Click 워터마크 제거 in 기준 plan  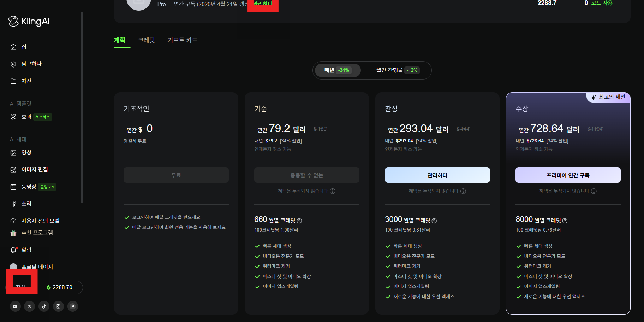pyautogui.click(x=276, y=267)
